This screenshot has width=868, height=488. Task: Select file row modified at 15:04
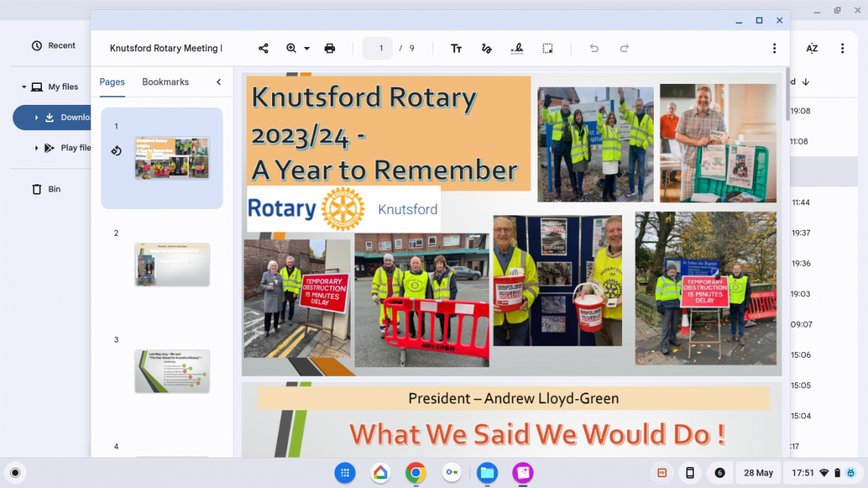coord(825,416)
